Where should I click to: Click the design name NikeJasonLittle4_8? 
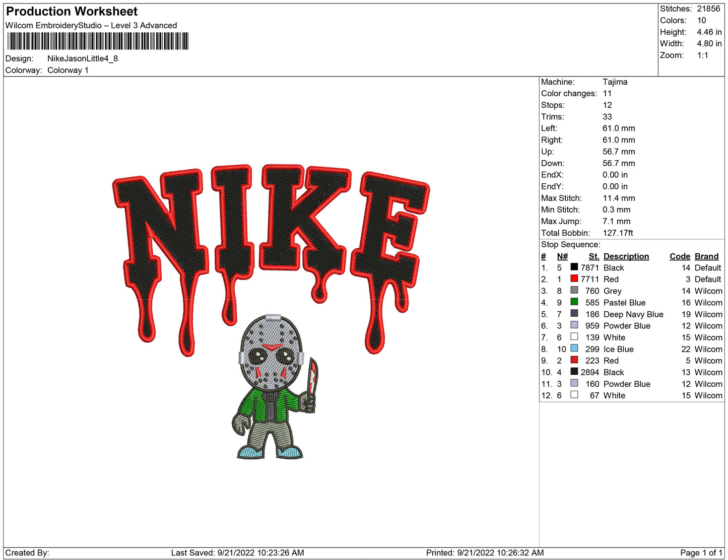(x=83, y=58)
